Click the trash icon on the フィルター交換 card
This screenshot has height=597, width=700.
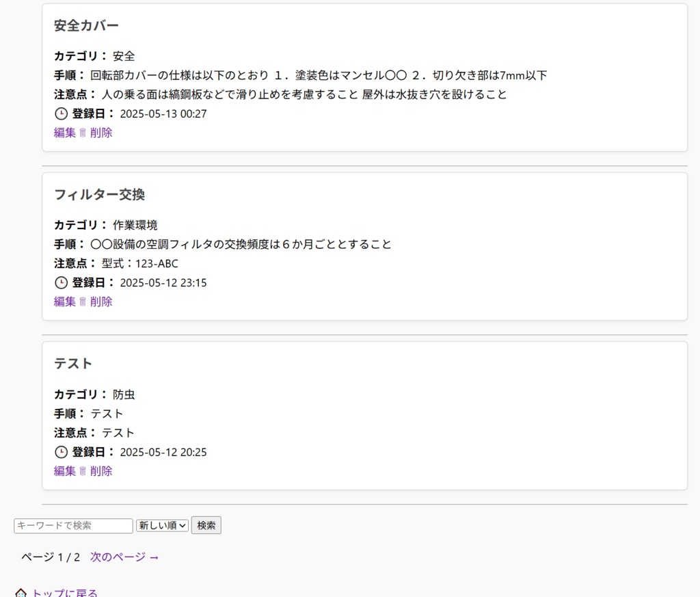click(x=82, y=302)
